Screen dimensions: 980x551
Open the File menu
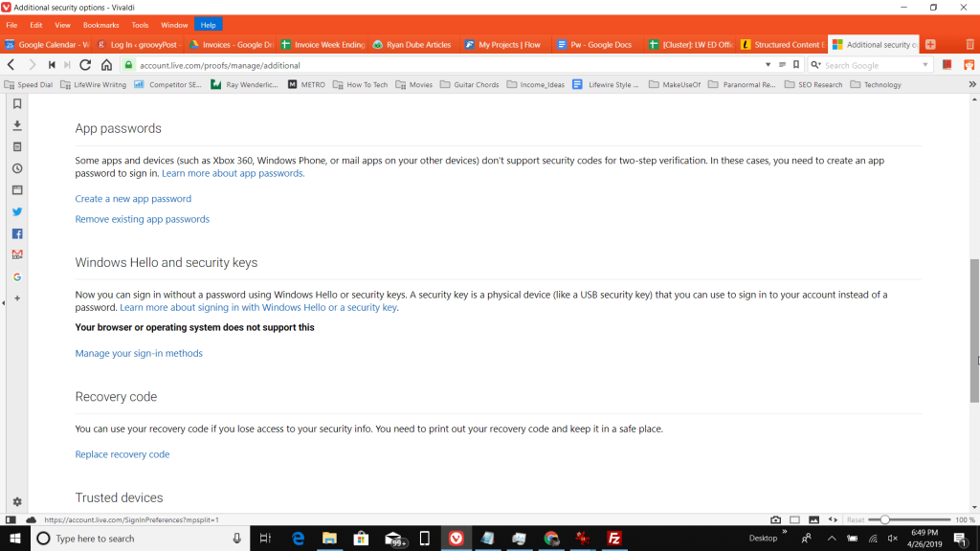click(x=11, y=25)
